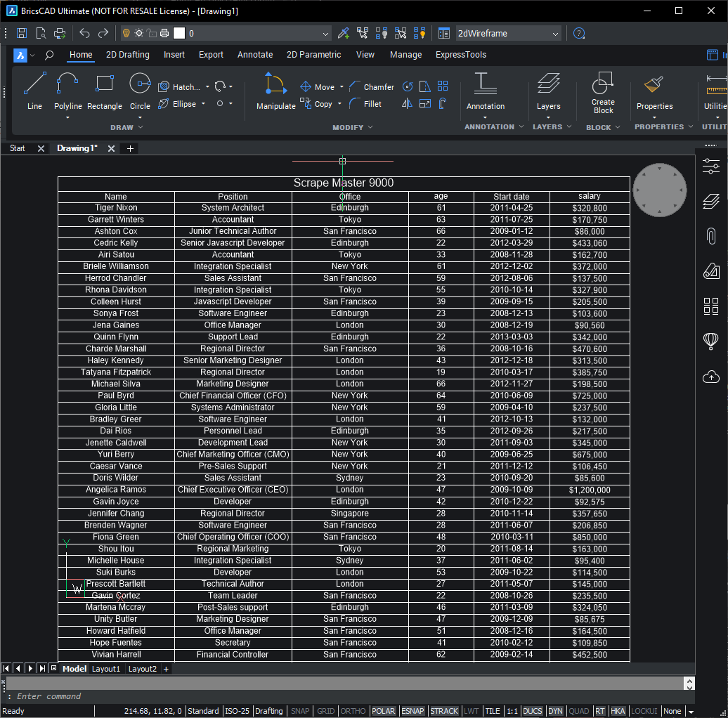Switch to the 2D Drafting ribbon tab
Viewport: 728px width, 718px height.
(128, 55)
